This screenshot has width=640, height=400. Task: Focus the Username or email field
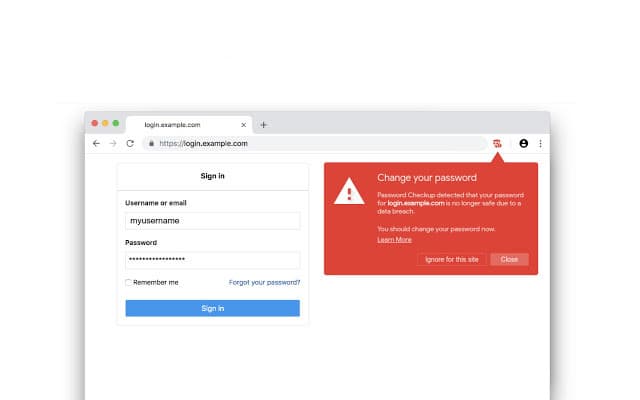213,221
